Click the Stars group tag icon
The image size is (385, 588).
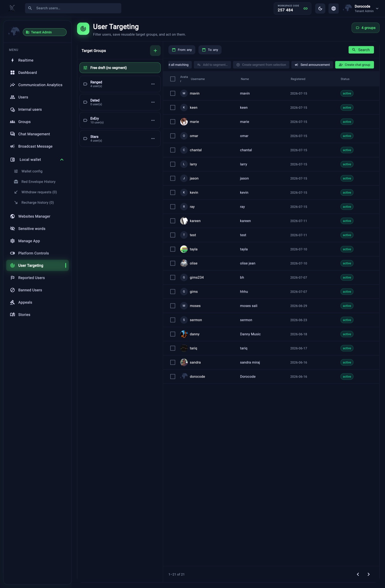pyautogui.click(x=85, y=139)
